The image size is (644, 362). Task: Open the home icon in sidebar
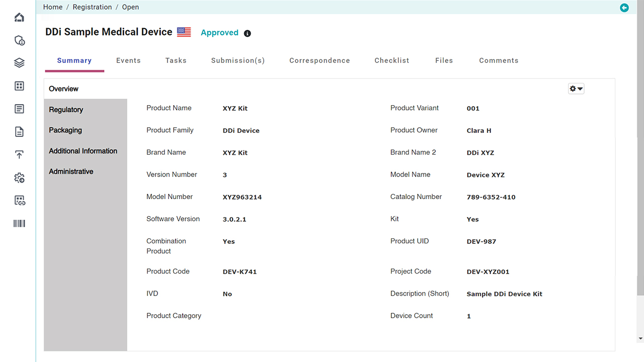(x=19, y=18)
